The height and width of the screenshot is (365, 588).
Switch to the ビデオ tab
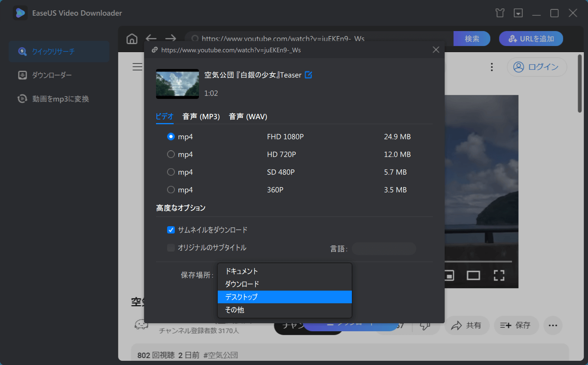(x=164, y=117)
